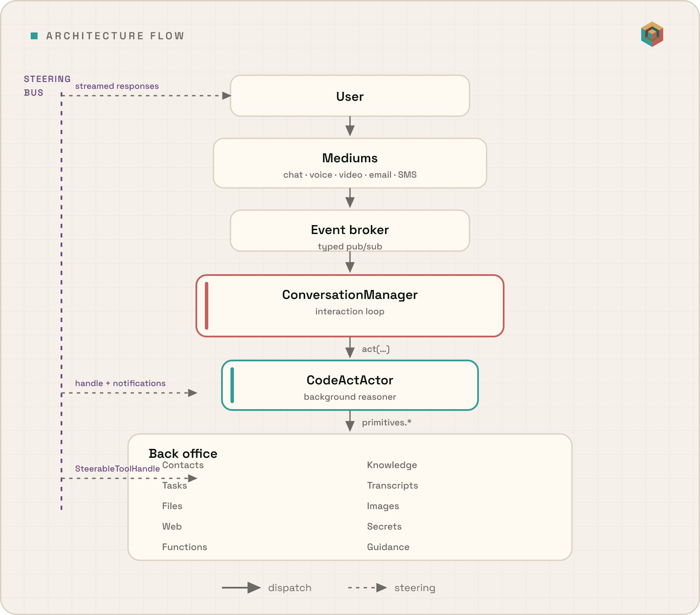
Task: Click the 'streamed responses' label
Action: tap(117, 86)
